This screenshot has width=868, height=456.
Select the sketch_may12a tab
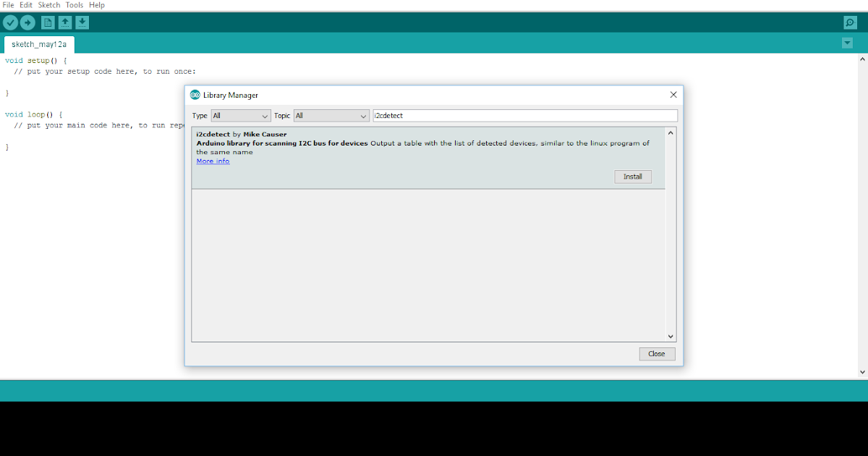pos(38,43)
